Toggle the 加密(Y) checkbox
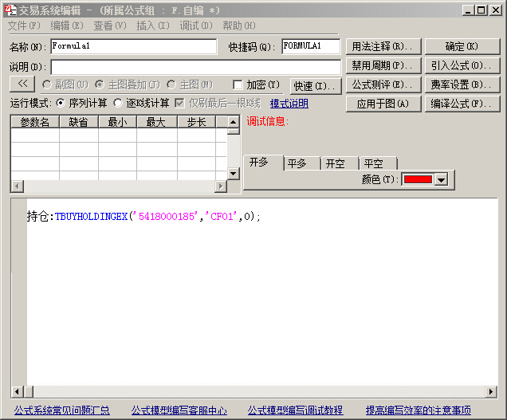The width and height of the screenshot is (507, 420). (x=238, y=85)
